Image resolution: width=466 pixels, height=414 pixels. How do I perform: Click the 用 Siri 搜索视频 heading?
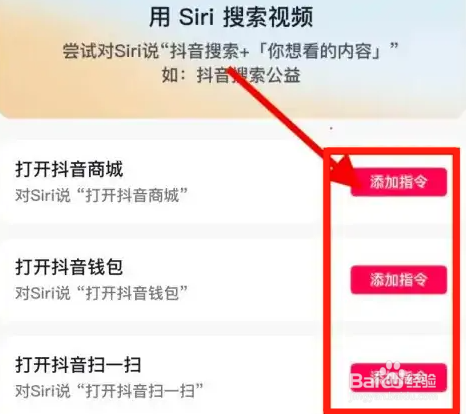pos(231,17)
